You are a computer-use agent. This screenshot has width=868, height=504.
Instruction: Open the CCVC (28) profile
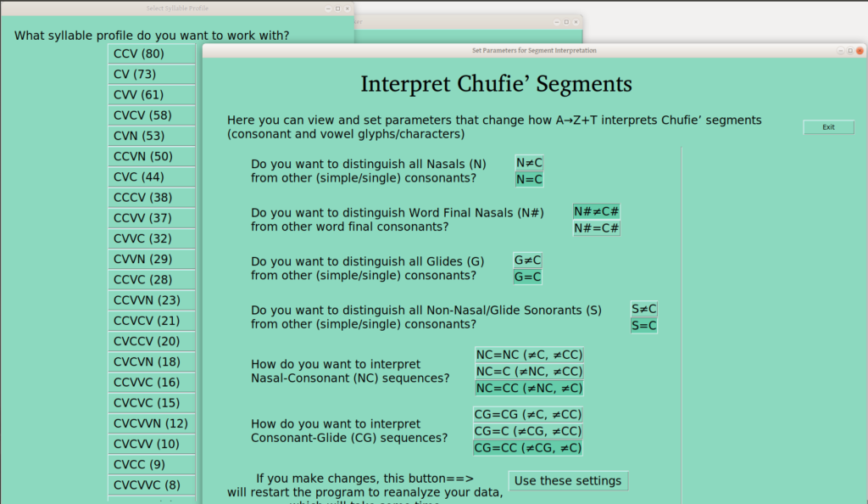[x=151, y=279]
